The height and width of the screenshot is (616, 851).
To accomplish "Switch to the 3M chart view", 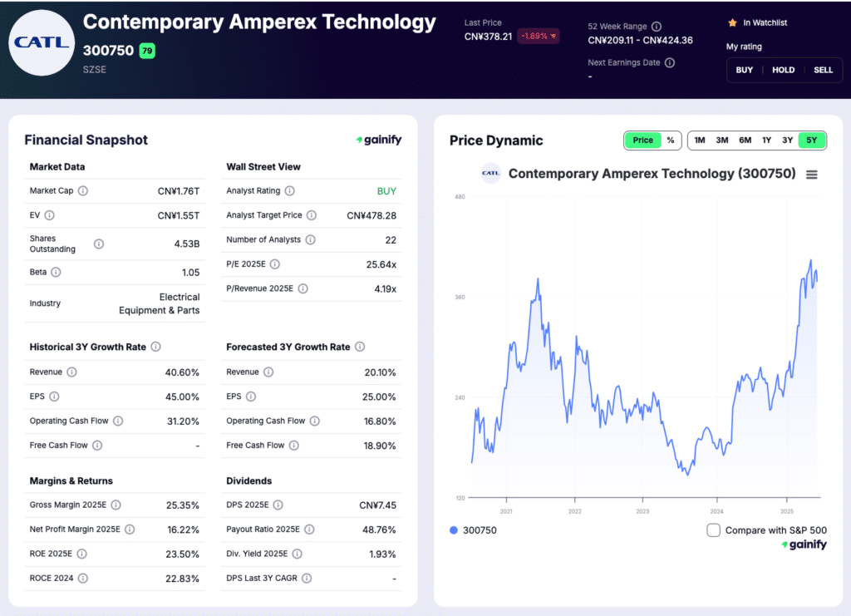I will click(721, 140).
